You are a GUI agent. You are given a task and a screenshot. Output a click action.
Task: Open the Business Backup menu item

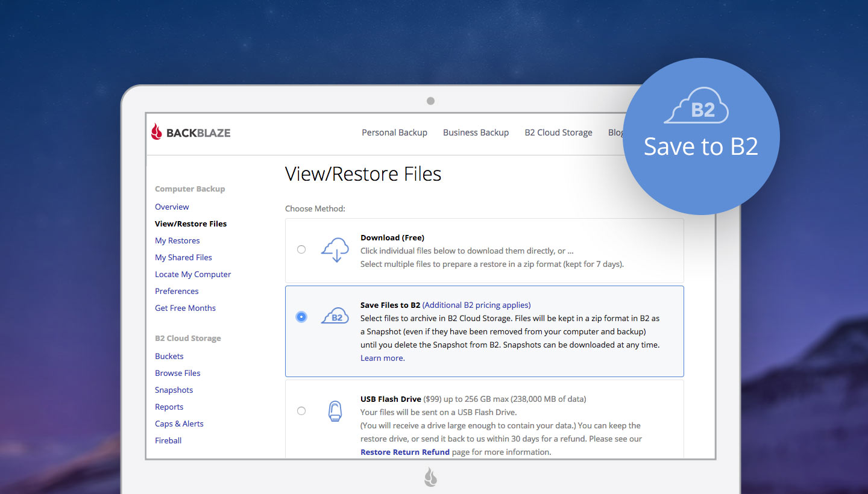pyautogui.click(x=476, y=133)
